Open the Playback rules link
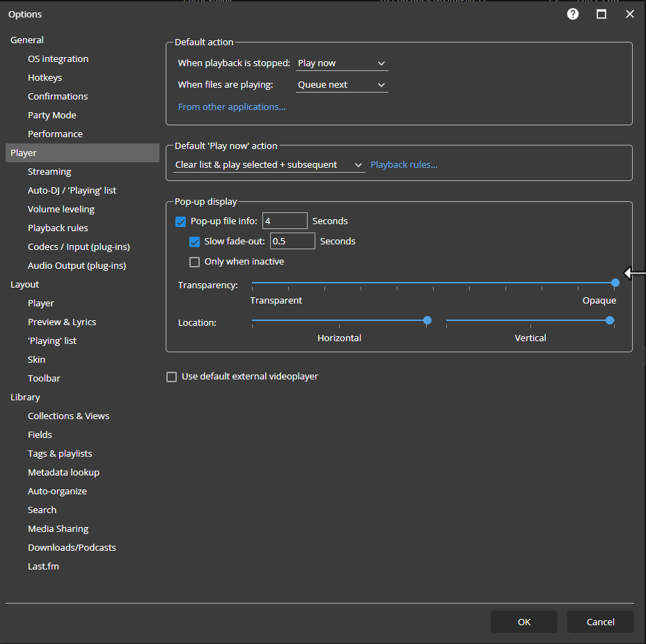This screenshot has width=646, height=644. pyautogui.click(x=404, y=165)
